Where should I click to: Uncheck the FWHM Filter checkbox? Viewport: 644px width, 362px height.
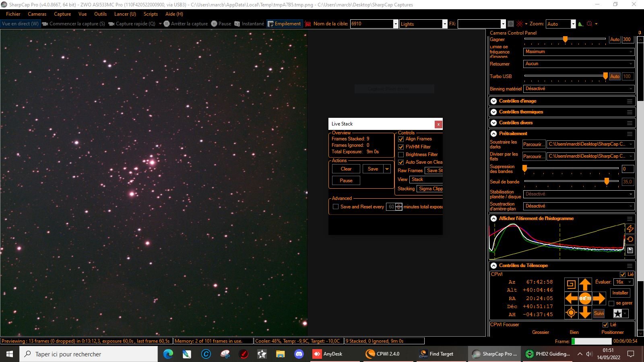point(401,147)
